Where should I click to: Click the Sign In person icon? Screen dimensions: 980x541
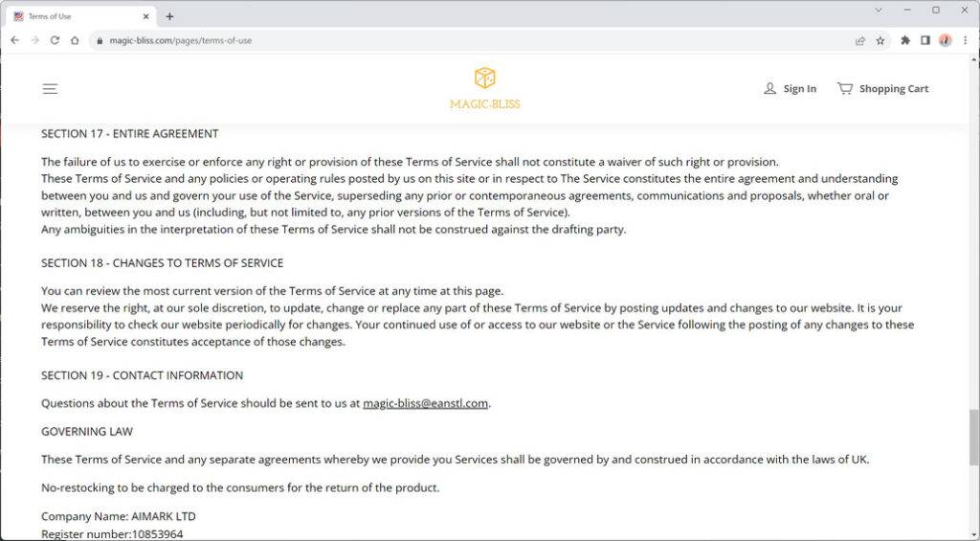(x=769, y=88)
